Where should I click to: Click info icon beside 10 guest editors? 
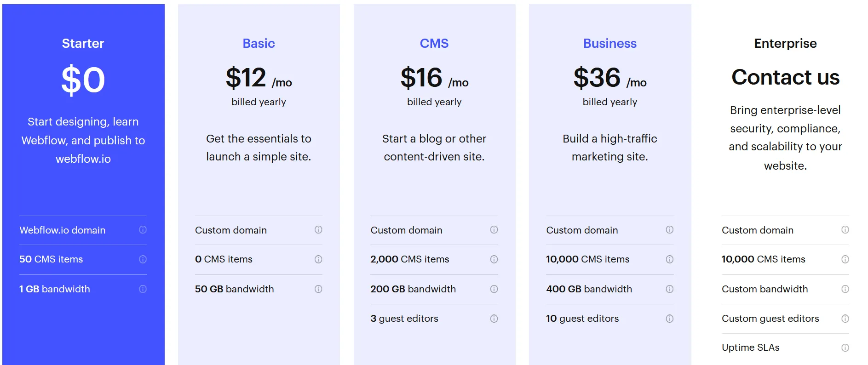click(x=670, y=319)
